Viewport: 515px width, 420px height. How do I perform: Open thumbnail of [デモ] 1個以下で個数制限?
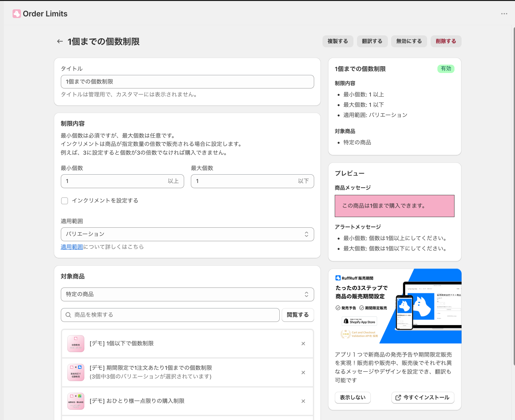point(76,343)
